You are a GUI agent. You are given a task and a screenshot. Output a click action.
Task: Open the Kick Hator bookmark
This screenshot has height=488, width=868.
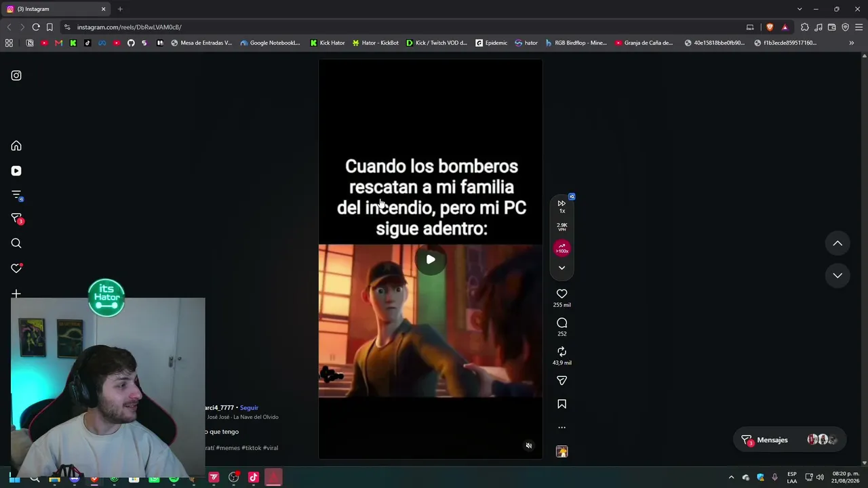point(328,43)
